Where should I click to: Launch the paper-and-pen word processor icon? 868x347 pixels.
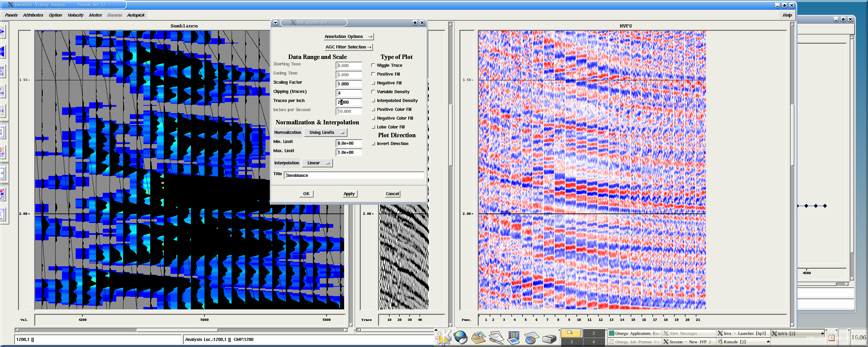496,338
